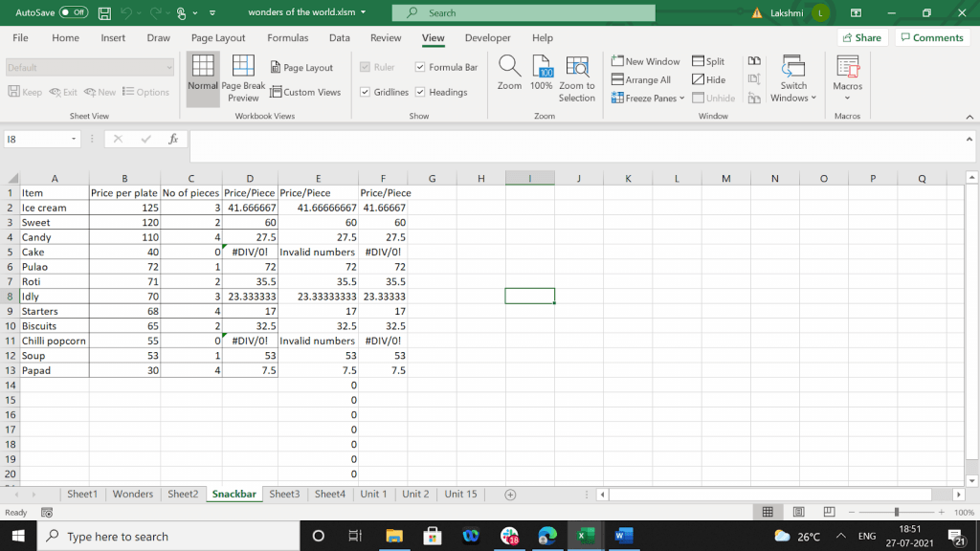This screenshot has width=980, height=551.
Task: Click the Share button
Action: [860, 37]
